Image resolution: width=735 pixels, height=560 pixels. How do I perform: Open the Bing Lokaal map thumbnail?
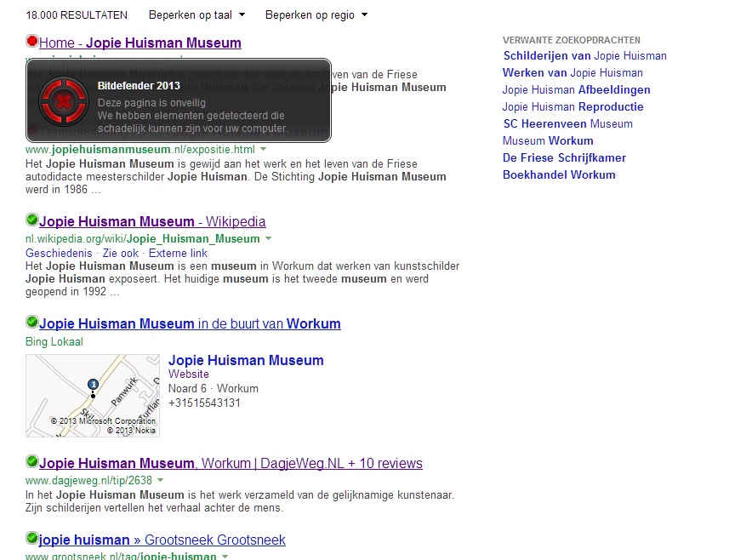pos(93,396)
